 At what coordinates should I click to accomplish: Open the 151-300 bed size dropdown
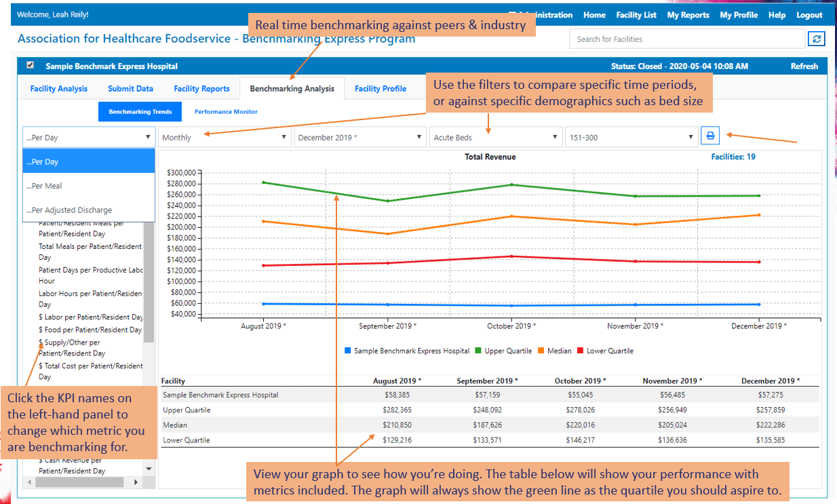(x=630, y=138)
